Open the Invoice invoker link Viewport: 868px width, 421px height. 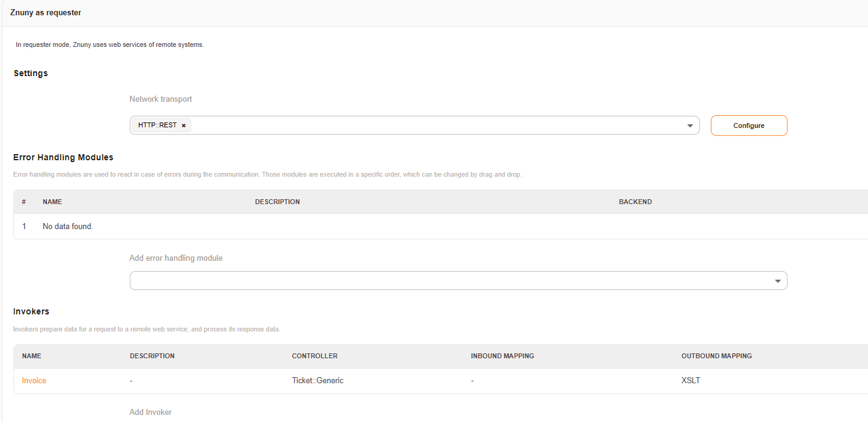34,381
